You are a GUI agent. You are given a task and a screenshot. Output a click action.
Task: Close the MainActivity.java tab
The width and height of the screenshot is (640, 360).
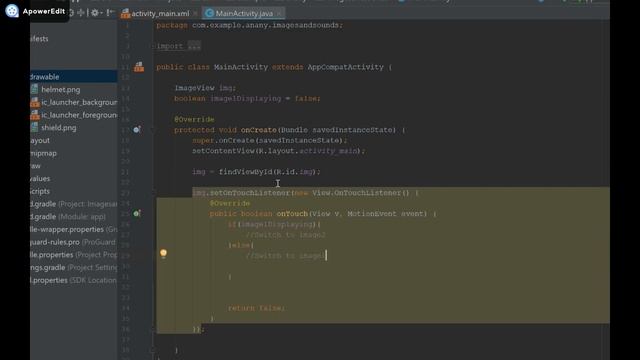point(279,13)
